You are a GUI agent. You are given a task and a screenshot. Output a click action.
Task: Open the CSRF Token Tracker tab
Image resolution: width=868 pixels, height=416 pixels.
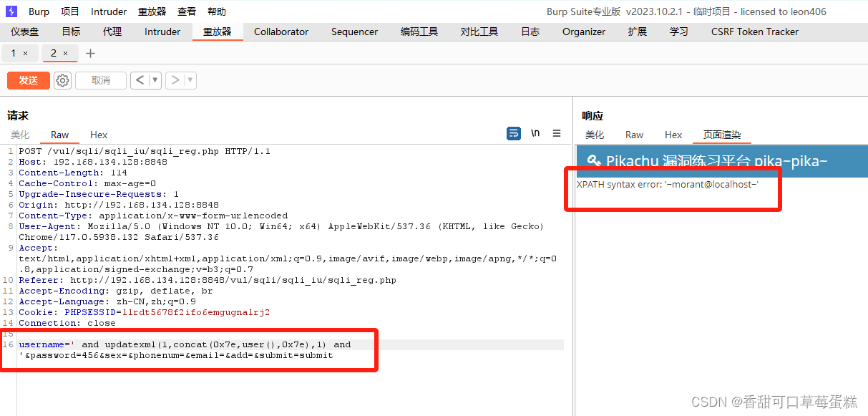tap(755, 32)
